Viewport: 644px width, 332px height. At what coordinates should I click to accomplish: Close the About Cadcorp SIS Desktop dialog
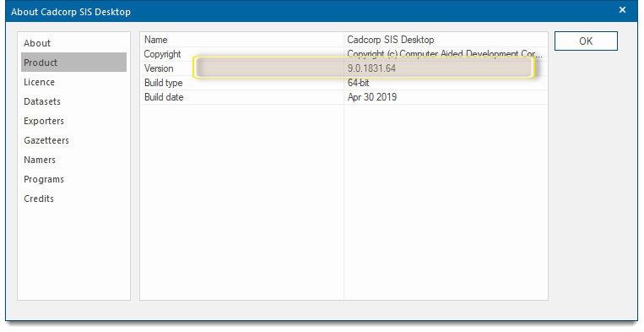tap(622, 10)
